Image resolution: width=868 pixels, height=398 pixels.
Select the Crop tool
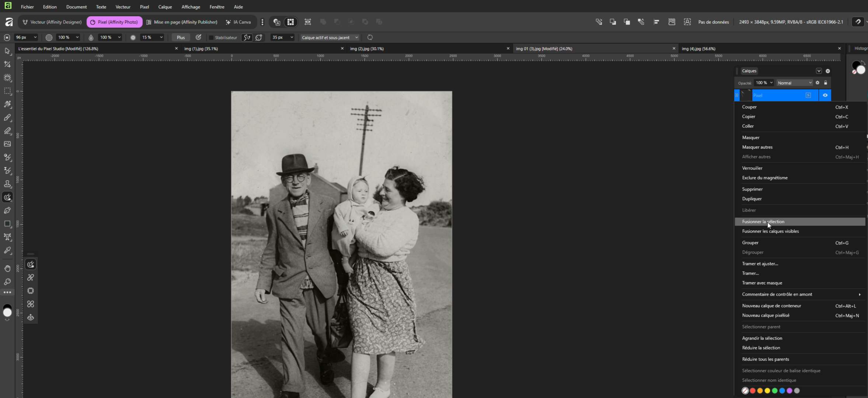tap(7, 64)
